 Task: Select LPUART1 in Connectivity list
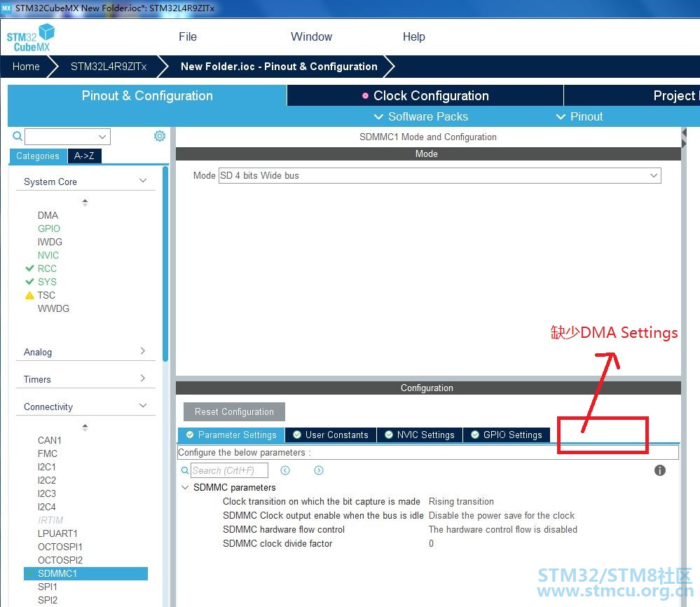tap(57, 533)
